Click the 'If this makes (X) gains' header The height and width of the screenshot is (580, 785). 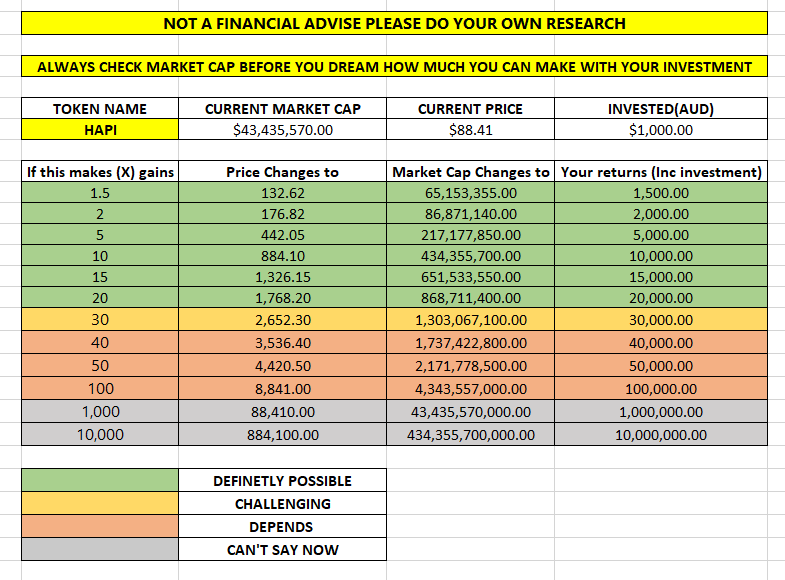click(x=100, y=172)
